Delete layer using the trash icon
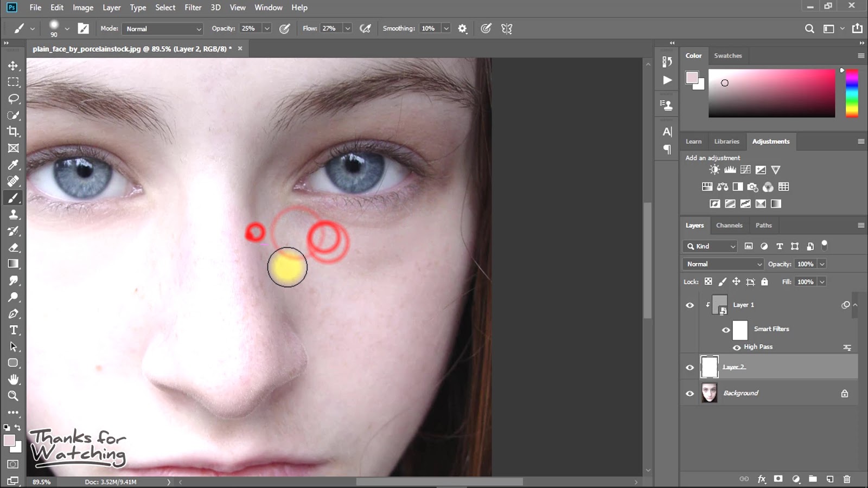Viewport: 868px width, 488px height. point(847,479)
